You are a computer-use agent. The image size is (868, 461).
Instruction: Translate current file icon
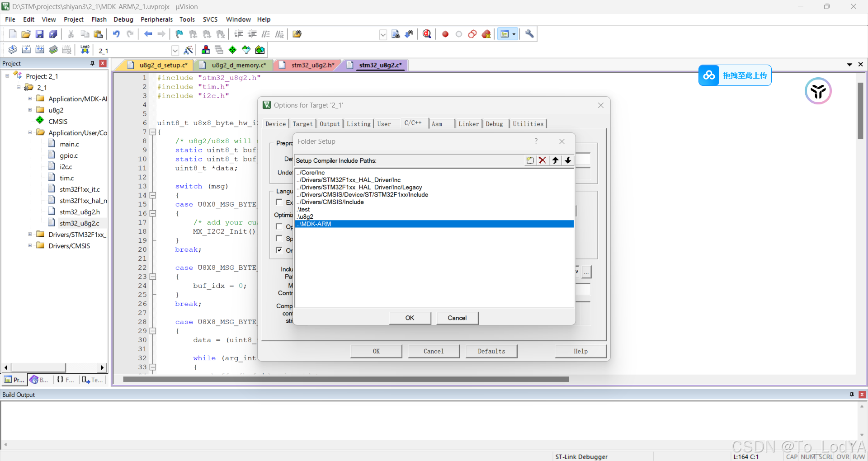(x=13, y=50)
